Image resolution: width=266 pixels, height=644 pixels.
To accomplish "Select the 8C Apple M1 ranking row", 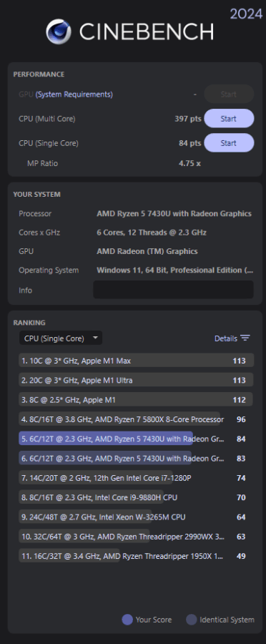I will [137, 399].
